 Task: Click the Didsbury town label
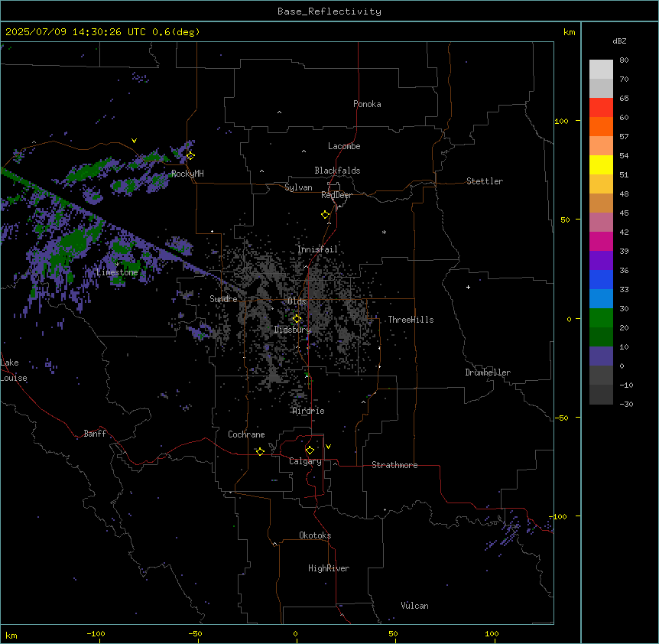click(x=292, y=330)
